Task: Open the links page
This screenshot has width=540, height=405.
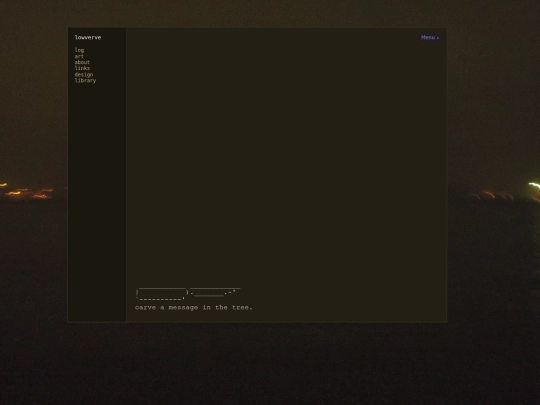Action: (x=82, y=68)
